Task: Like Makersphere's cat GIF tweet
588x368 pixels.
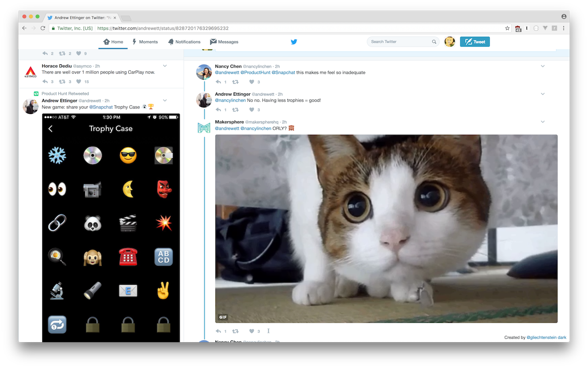Action: click(x=252, y=331)
